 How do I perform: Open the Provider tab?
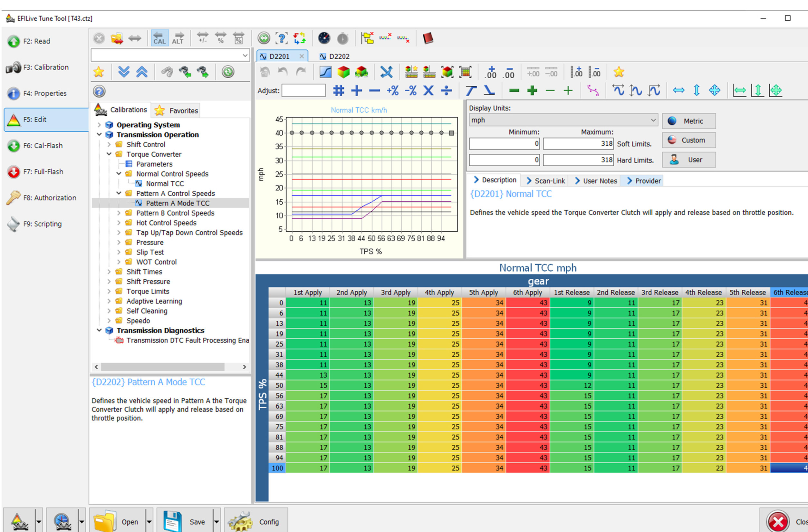coord(644,181)
